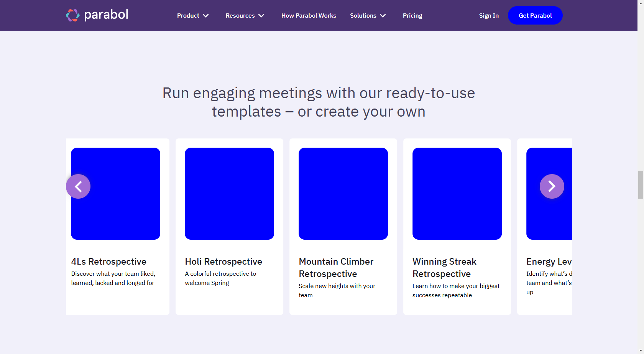Click the page vertical scrollbar thumb

pyautogui.click(x=641, y=184)
